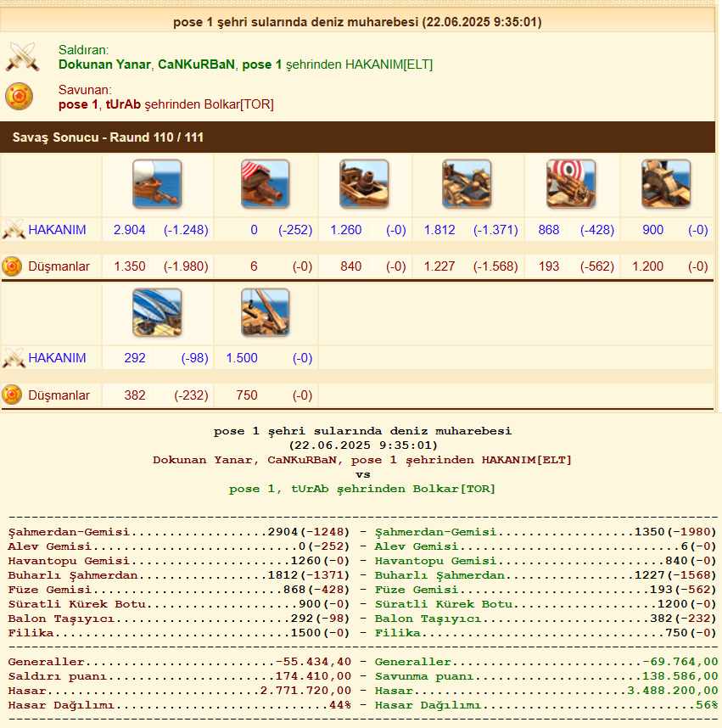Click HAKANIM tender count 1.500
Image resolution: width=722 pixels, height=728 pixels.
[242, 358]
